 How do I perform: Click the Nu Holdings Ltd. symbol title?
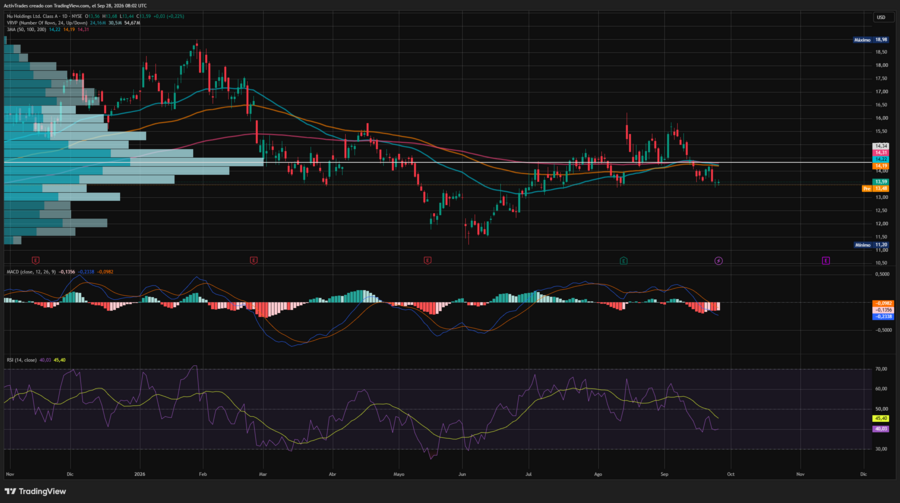click(x=44, y=16)
